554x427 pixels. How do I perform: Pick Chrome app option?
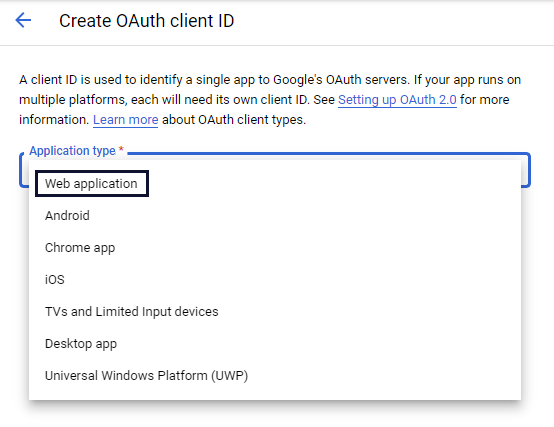[275, 248]
